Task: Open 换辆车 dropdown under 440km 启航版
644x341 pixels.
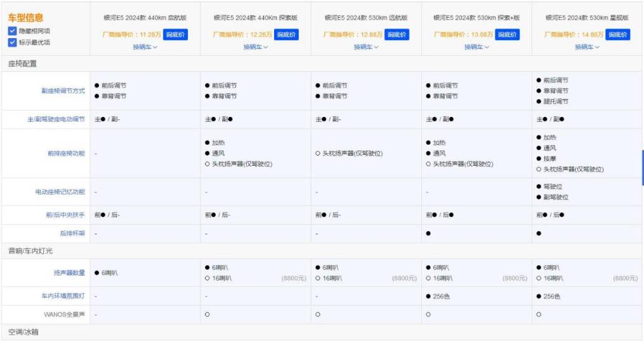Action: (145, 47)
